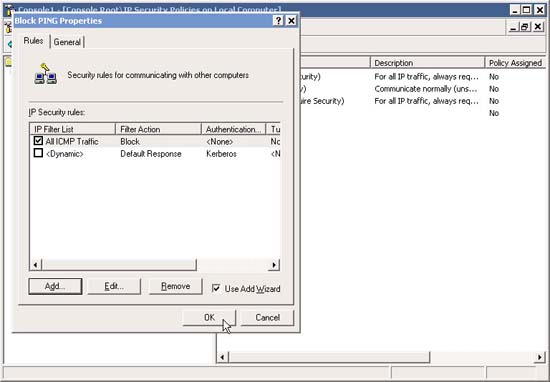
Task: Click the Description column header in console
Action: pyautogui.click(x=427, y=63)
